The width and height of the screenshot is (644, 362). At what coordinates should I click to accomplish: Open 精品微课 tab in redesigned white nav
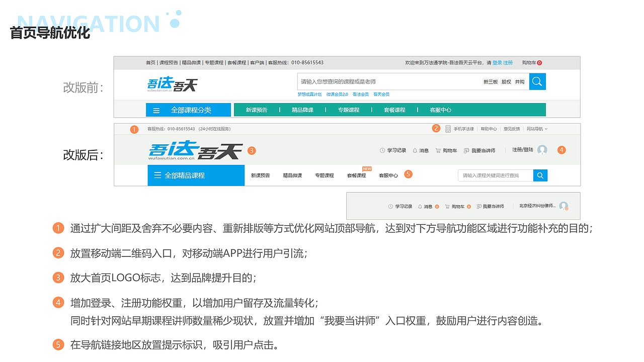[x=292, y=175]
